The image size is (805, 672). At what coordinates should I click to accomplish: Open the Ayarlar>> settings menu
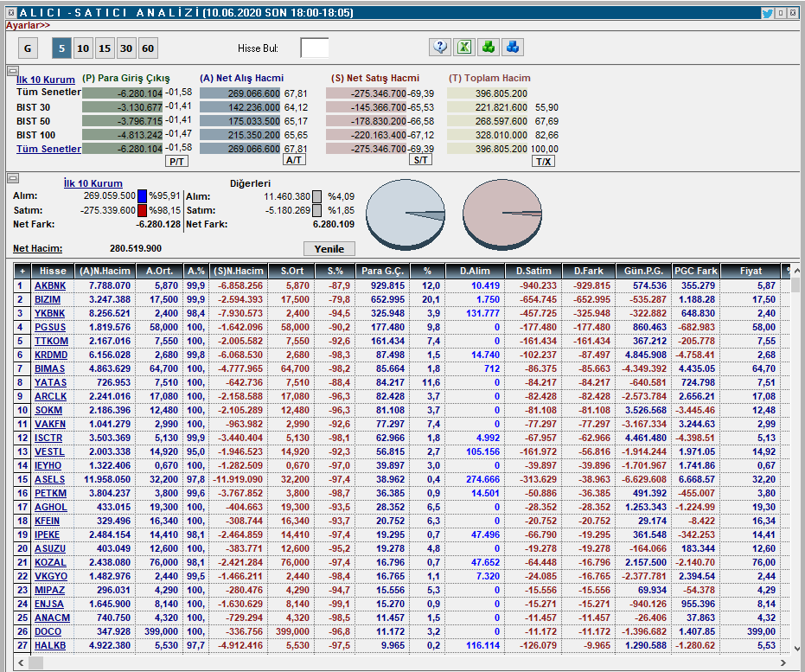tap(28, 25)
